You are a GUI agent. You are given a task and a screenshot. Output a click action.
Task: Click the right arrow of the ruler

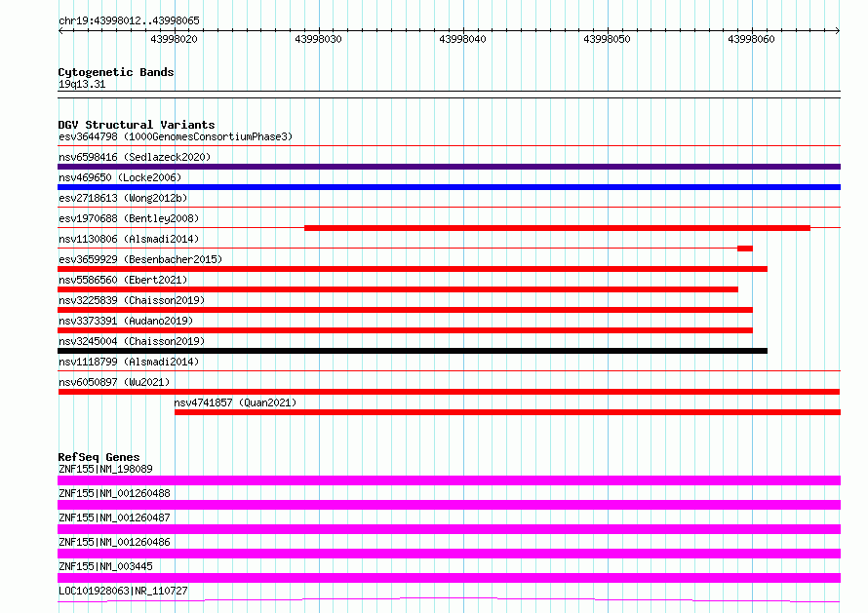[837, 30]
